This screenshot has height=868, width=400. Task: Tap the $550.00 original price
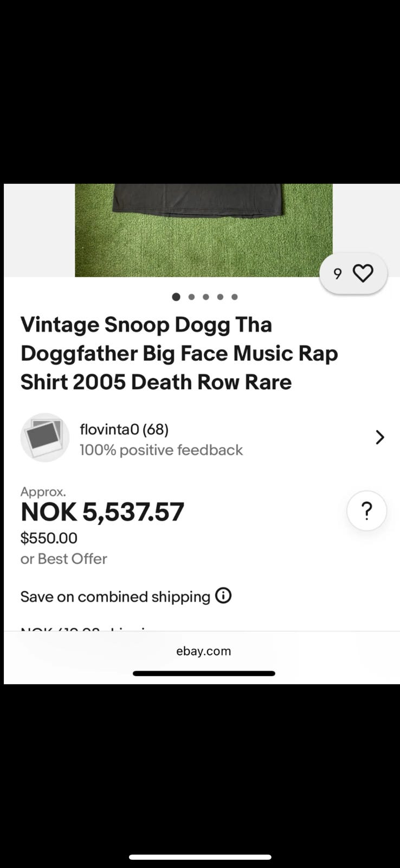[49, 538]
